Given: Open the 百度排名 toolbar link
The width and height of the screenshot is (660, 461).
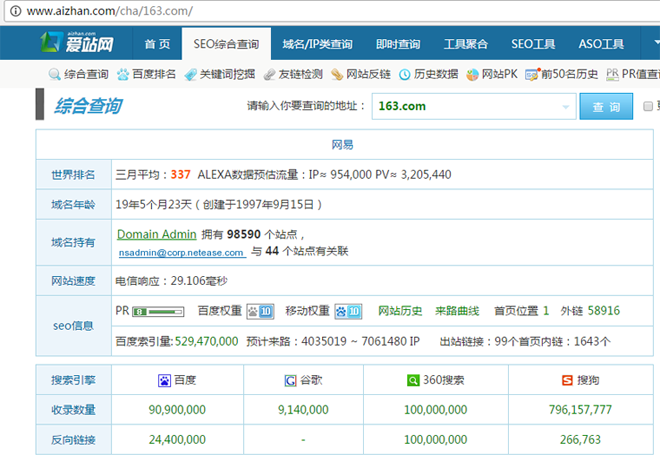Looking at the screenshot, I should pos(154,75).
